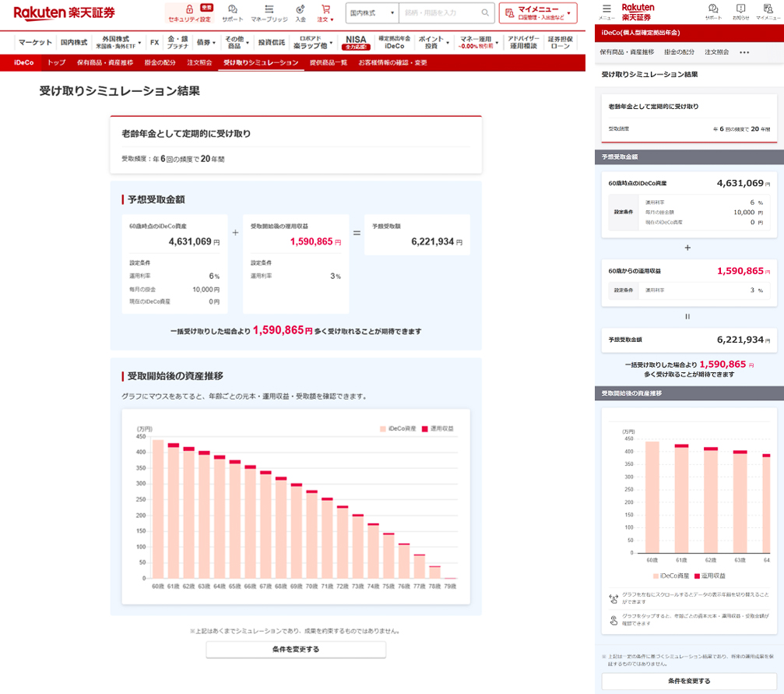784x694 pixels.
Task: Open the お客様情報の確認・変更 tab
Action: pyautogui.click(x=392, y=62)
